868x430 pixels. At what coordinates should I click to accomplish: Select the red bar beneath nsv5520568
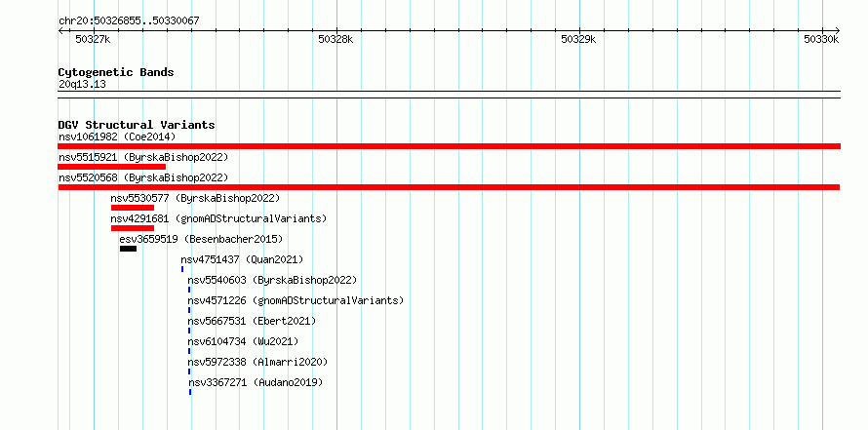point(449,187)
